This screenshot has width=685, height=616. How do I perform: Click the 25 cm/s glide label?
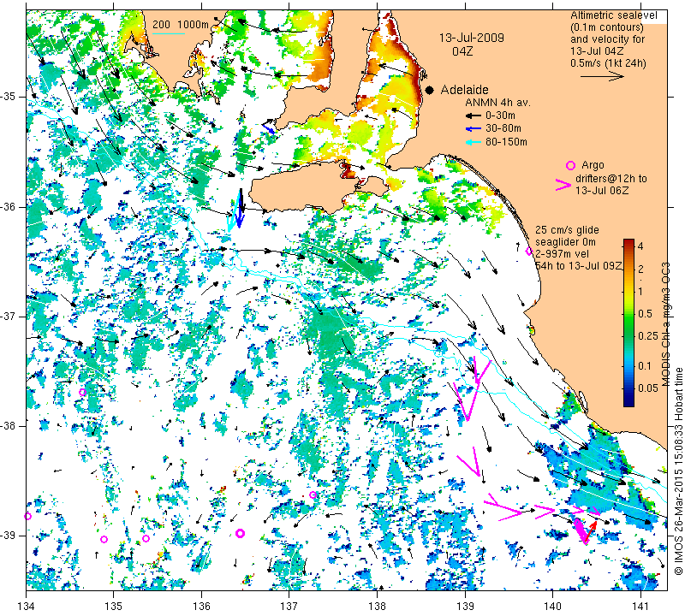click(567, 230)
